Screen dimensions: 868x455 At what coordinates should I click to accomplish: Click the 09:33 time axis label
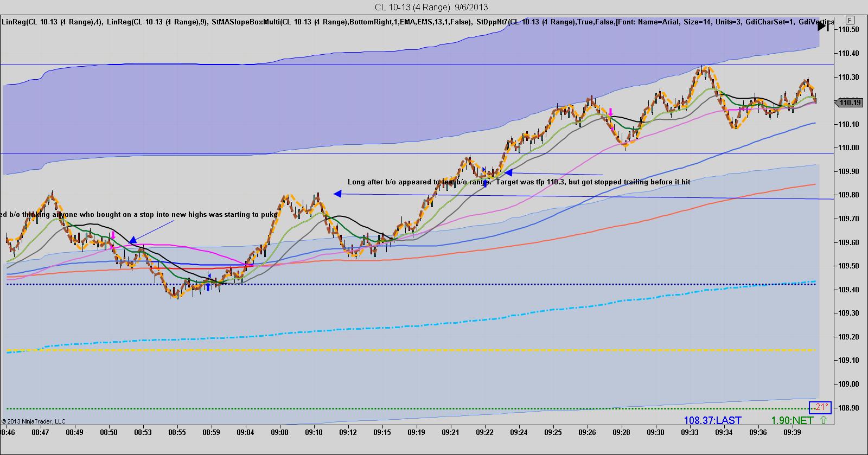click(x=690, y=433)
